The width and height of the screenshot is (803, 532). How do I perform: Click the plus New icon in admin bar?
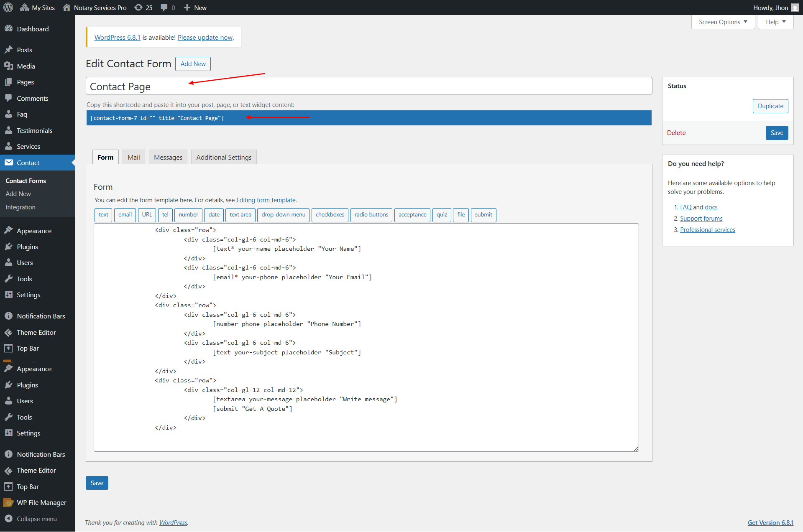pyautogui.click(x=187, y=8)
